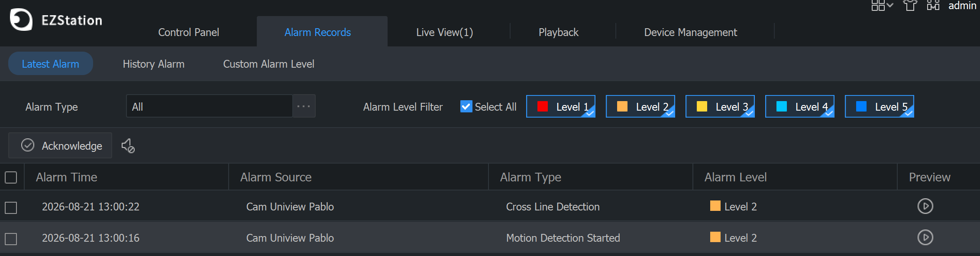Click the topology network icon near admin
980x256 pixels.
[933, 5]
